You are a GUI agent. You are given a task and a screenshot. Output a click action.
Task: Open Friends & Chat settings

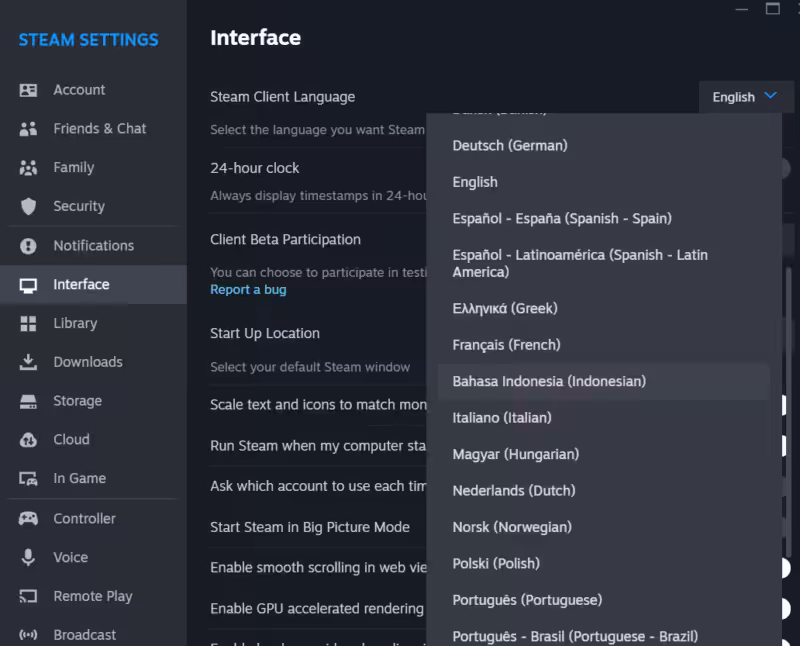point(93,129)
